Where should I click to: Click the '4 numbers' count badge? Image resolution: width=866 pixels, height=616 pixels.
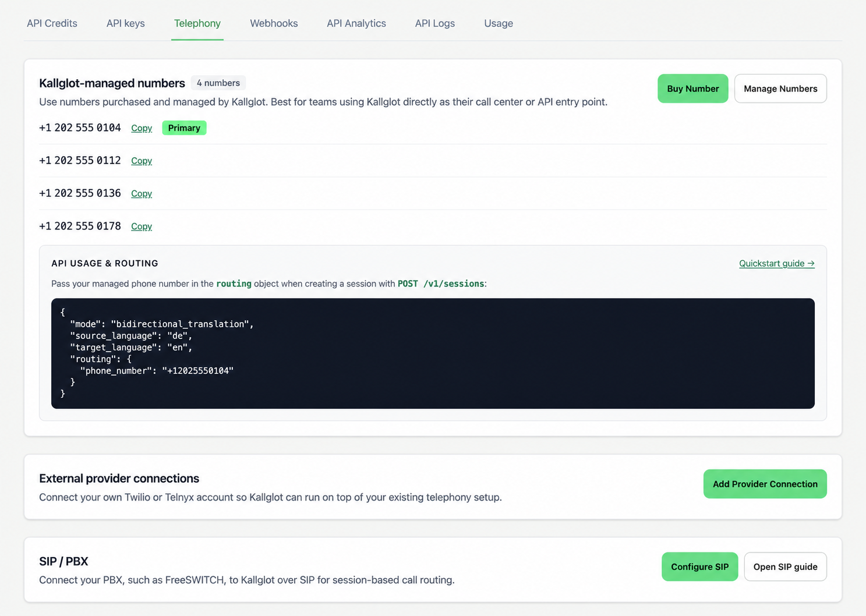[x=218, y=83]
